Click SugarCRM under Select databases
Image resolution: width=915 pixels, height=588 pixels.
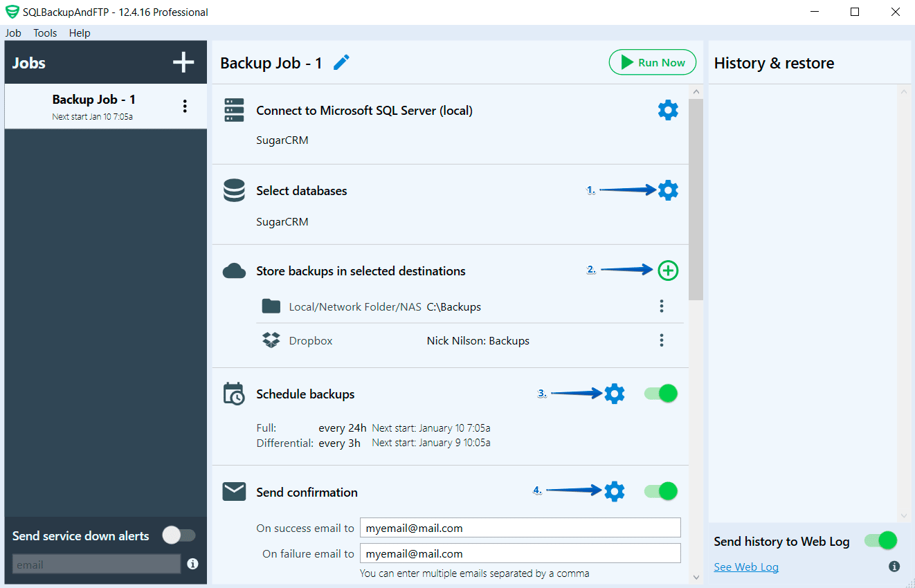pos(282,222)
